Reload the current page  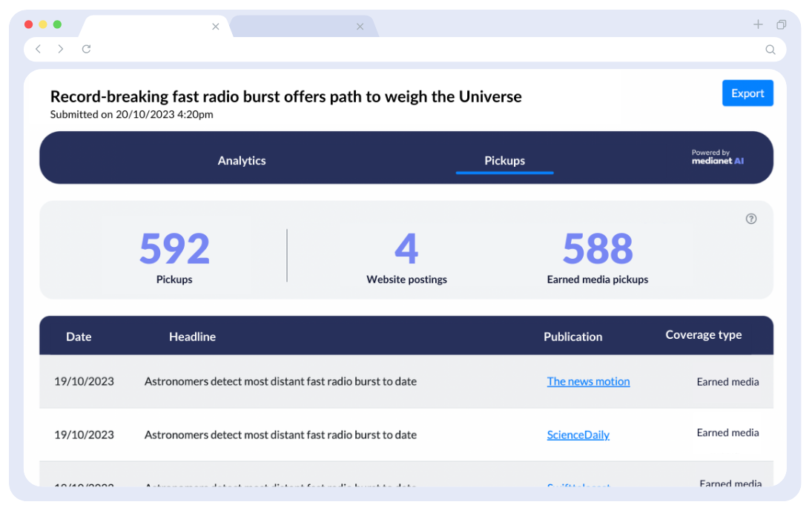coord(86,49)
